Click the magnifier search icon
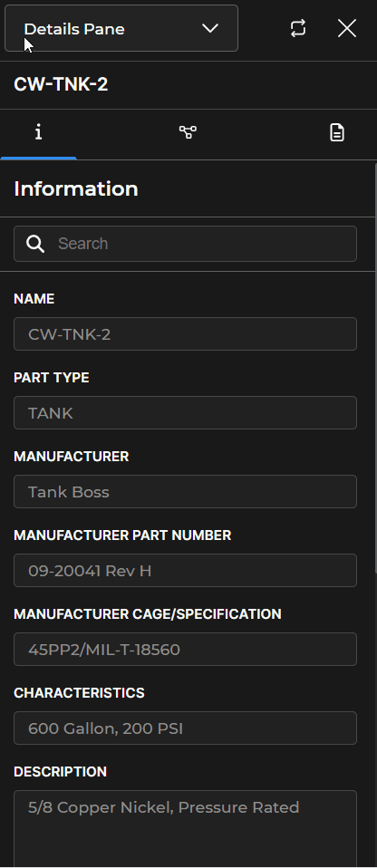Image resolution: width=377 pixels, height=868 pixels. pyautogui.click(x=35, y=244)
